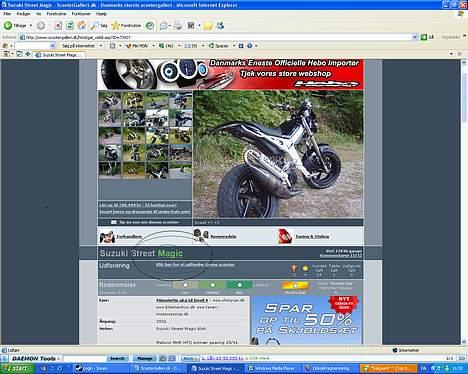Click the vertical page scrollbar
The width and height of the screenshot is (468, 374).
click(465, 202)
